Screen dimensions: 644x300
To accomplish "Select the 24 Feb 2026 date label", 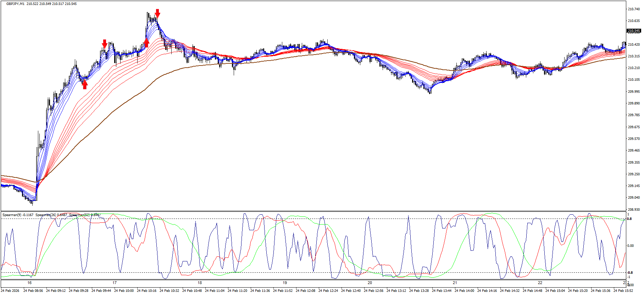I will click(10, 291).
